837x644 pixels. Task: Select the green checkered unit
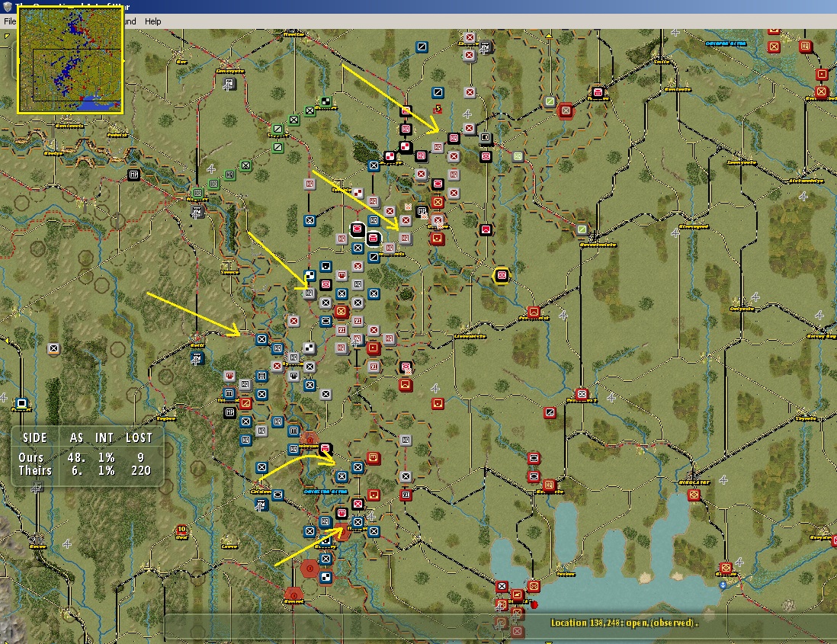click(x=325, y=101)
